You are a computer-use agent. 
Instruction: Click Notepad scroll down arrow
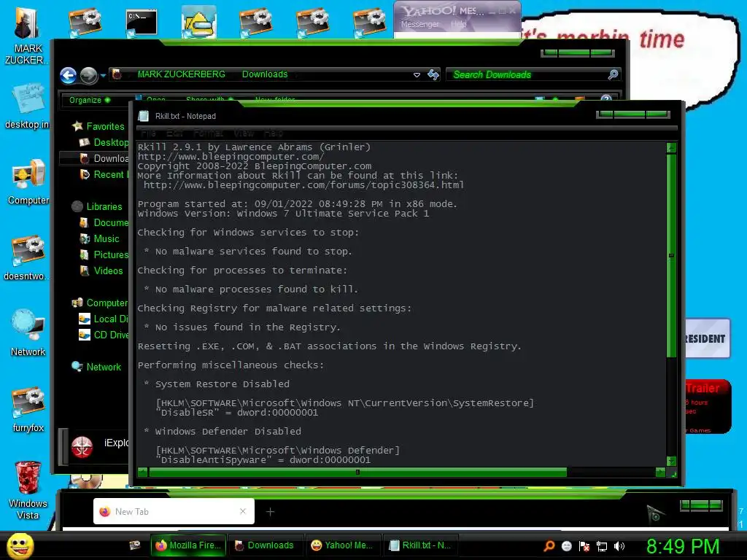(x=671, y=461)
